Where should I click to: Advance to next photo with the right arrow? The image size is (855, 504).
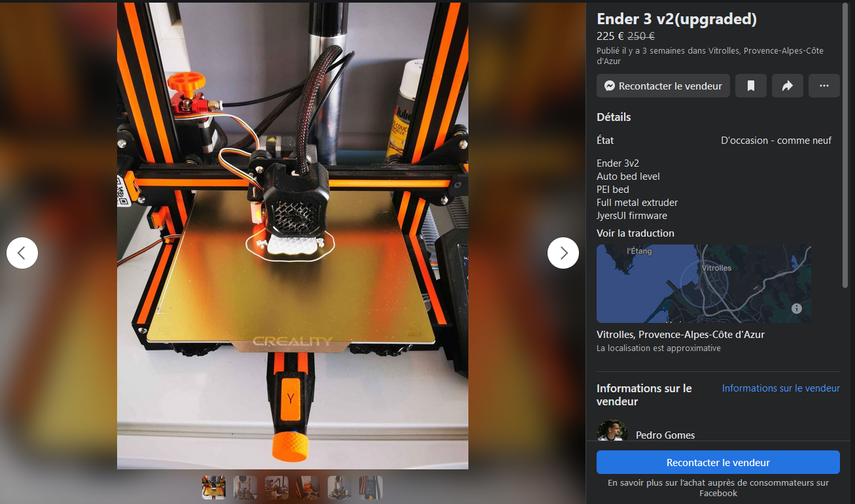(563, 252)
